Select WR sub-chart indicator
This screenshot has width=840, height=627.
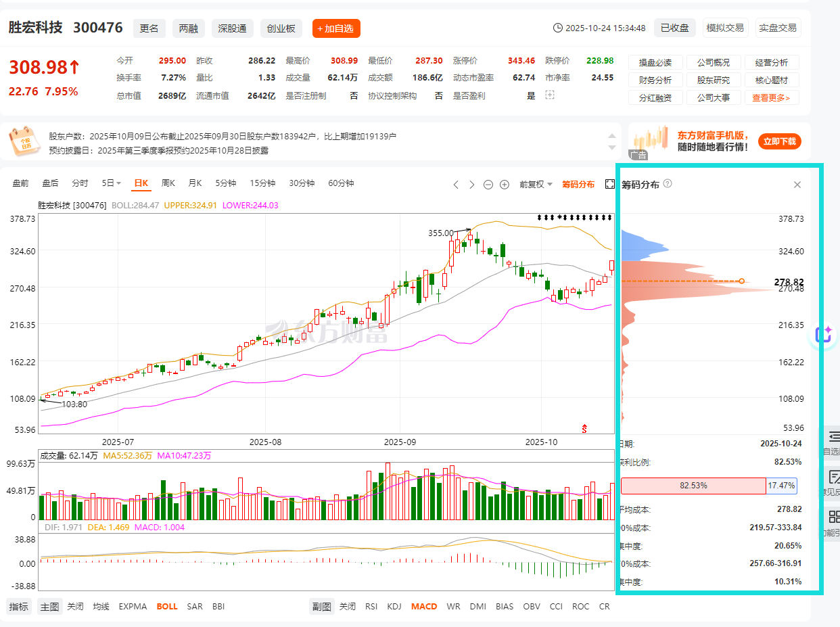click(453, 607)
